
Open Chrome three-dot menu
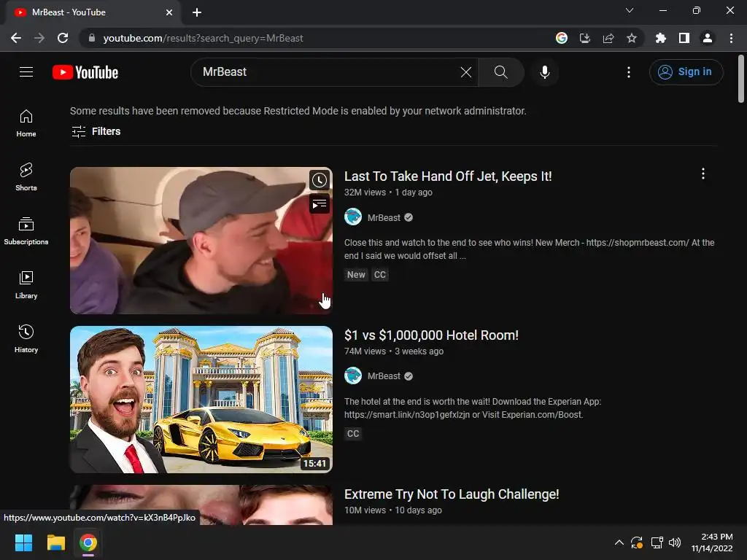click(x=731, y=38)
